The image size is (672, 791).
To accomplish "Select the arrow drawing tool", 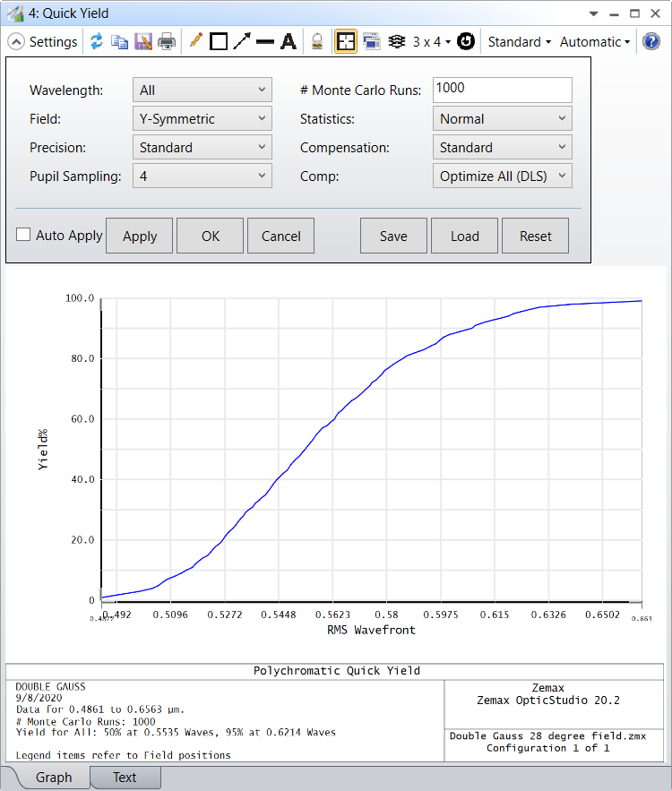I will [242, 42].
